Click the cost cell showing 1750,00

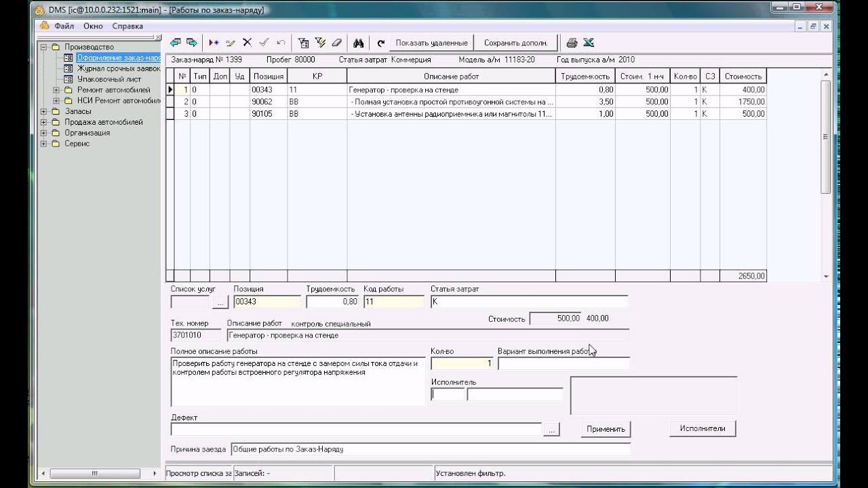point(743,102)
